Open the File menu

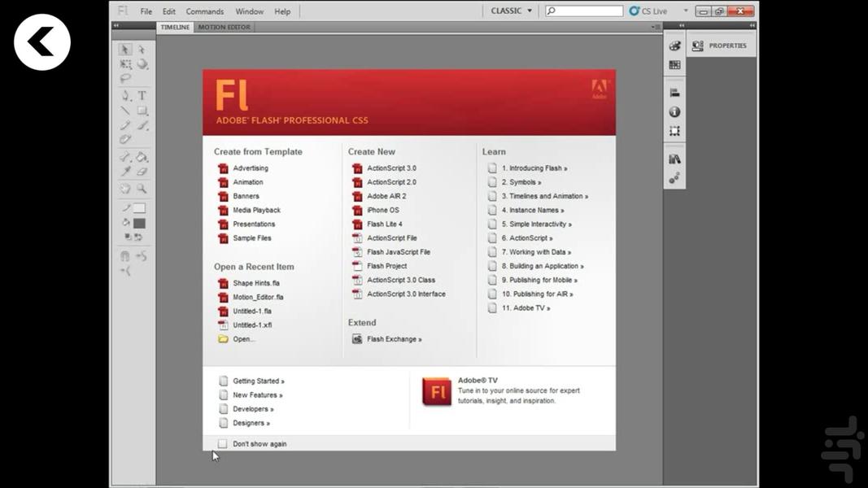pos(146,11)
